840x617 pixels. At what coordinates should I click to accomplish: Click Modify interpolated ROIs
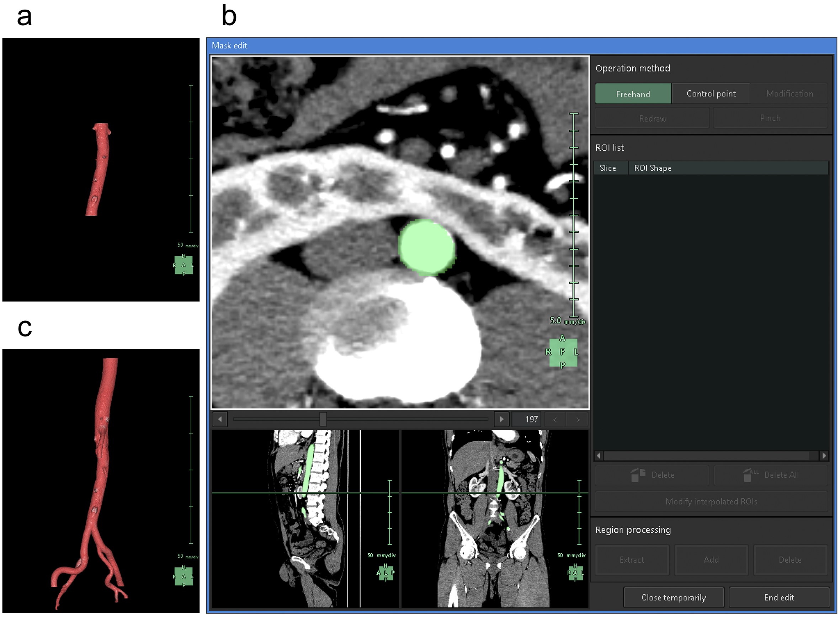coord(711,501)
